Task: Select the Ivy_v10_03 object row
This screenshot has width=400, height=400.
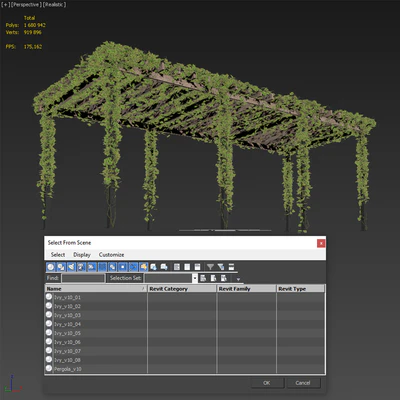Action: click(x=185, y=315)
